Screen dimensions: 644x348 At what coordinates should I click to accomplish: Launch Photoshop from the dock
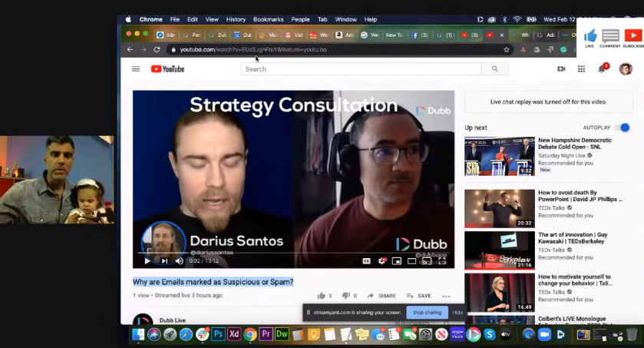tap(218, 334)
